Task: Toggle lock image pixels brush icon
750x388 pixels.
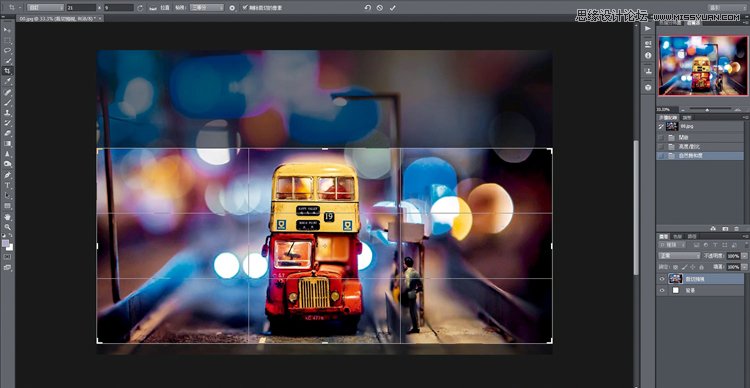Action: click(684, 267)
